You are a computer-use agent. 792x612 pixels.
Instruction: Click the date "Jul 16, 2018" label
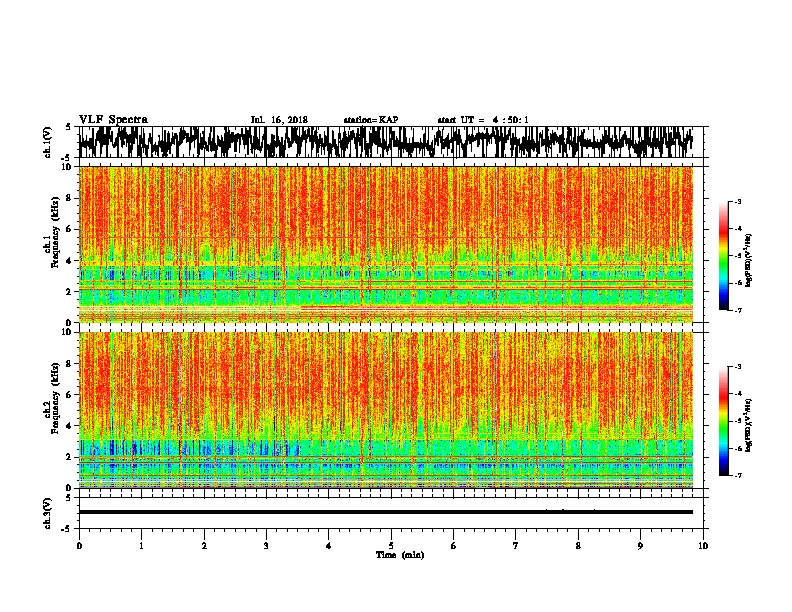tap(279, 120)
